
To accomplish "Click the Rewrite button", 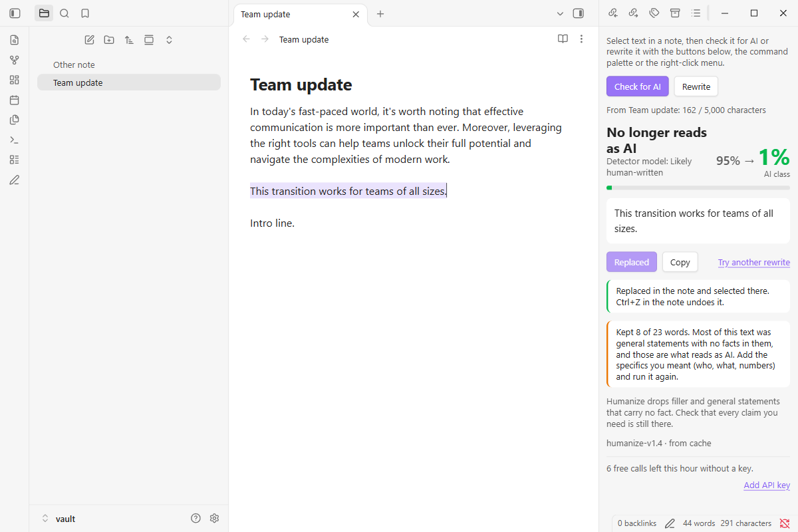I will tap(696, 86).
